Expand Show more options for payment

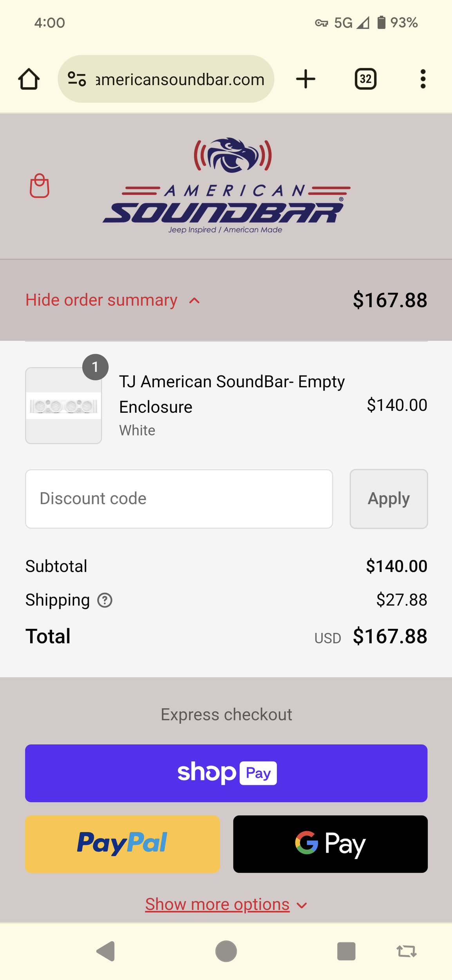[226, 905]
